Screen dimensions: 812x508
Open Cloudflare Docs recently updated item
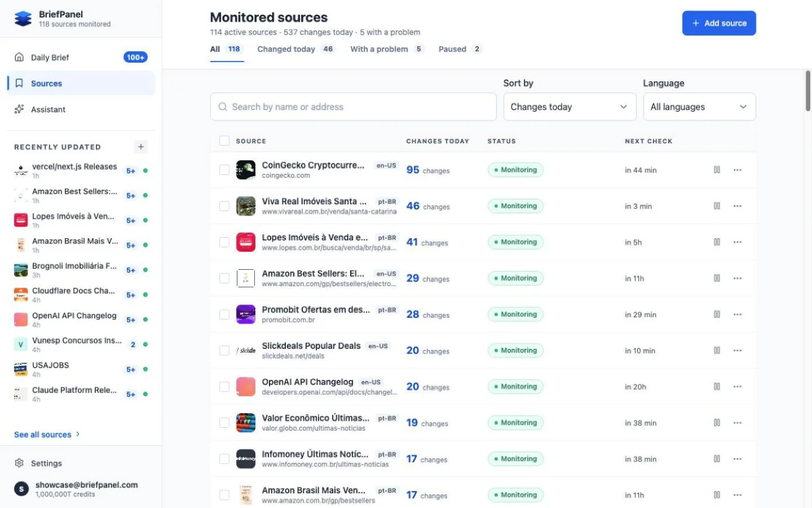(x=81, y=295)
